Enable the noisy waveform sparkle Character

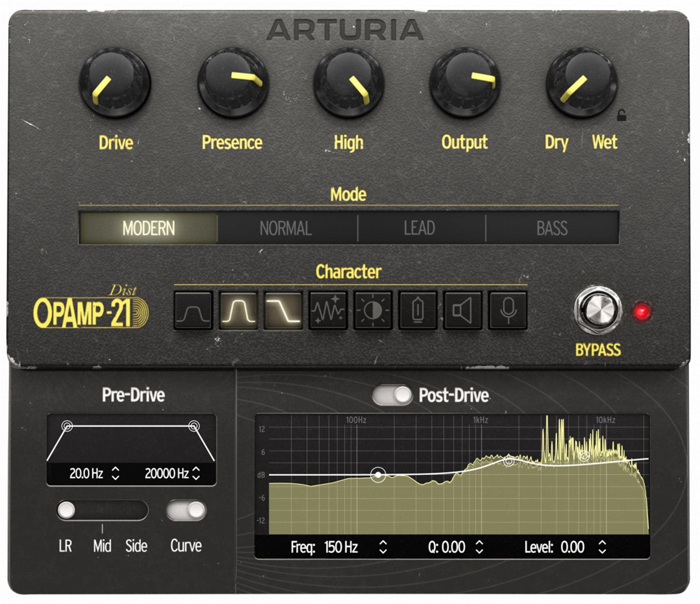328,310
